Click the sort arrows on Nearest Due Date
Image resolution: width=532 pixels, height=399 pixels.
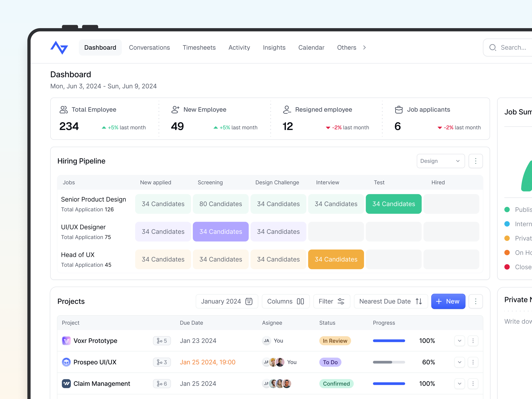tap(419, 301)
